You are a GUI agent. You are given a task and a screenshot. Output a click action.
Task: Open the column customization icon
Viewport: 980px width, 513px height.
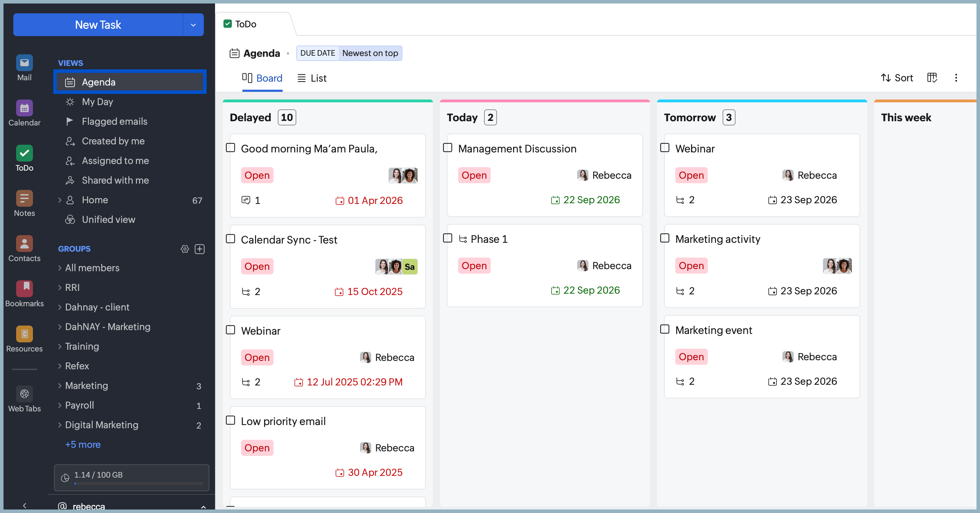(932, 78)
